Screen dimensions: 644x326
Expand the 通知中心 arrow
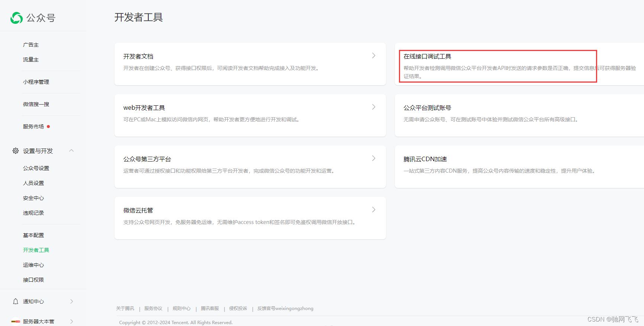[71, 301]
